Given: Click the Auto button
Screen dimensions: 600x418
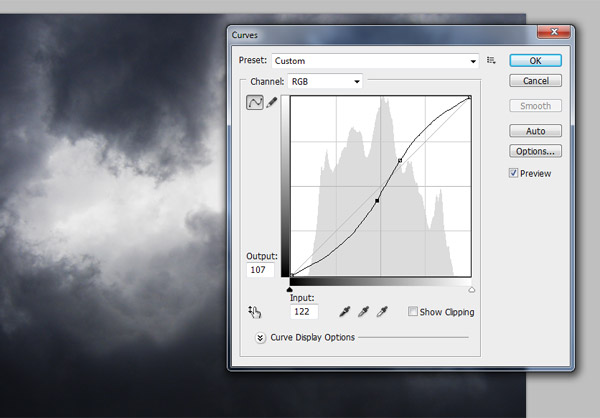Looking at the screenshot, I should click(x=535, y=131).
